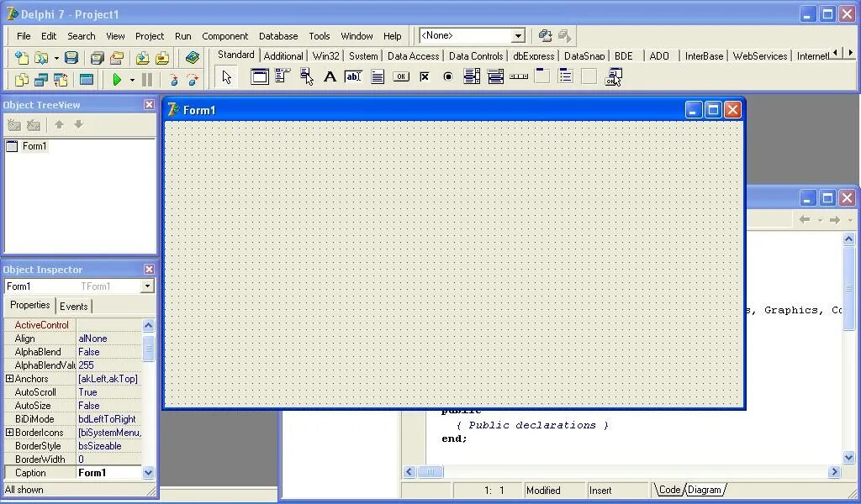The height and width of the screenshot is (504, 861).
Task: Expand the Anchors property
Action: tap(9, 379)
